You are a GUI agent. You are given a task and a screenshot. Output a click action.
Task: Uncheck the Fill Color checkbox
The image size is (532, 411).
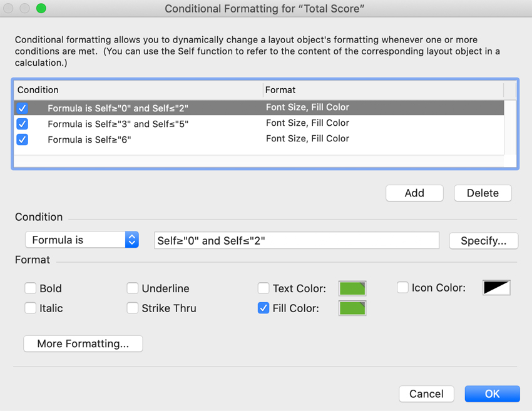tap(263, 308)
